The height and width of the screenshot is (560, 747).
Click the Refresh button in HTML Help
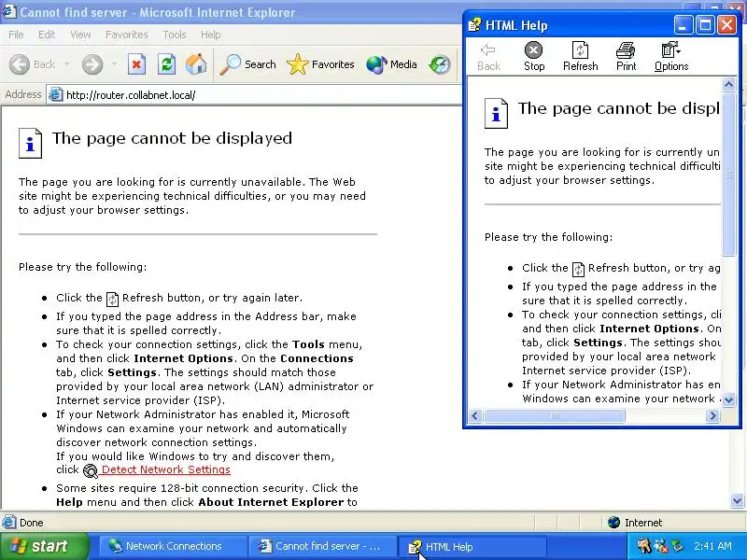click(580, 57)
